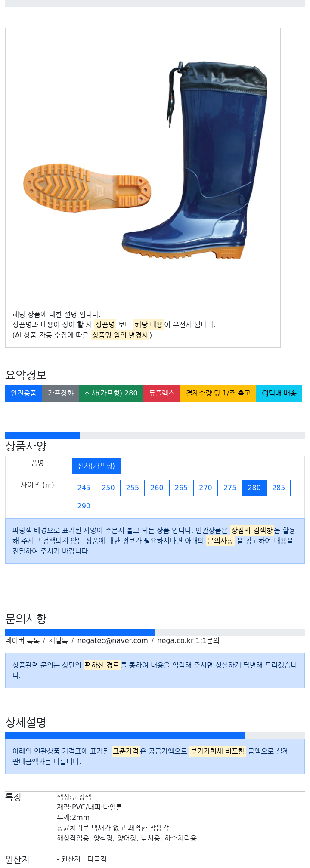The height and width of the screenshot is (868, 310).
Task: Click the 카프장화 gray tag
Action: coord(61,393)
